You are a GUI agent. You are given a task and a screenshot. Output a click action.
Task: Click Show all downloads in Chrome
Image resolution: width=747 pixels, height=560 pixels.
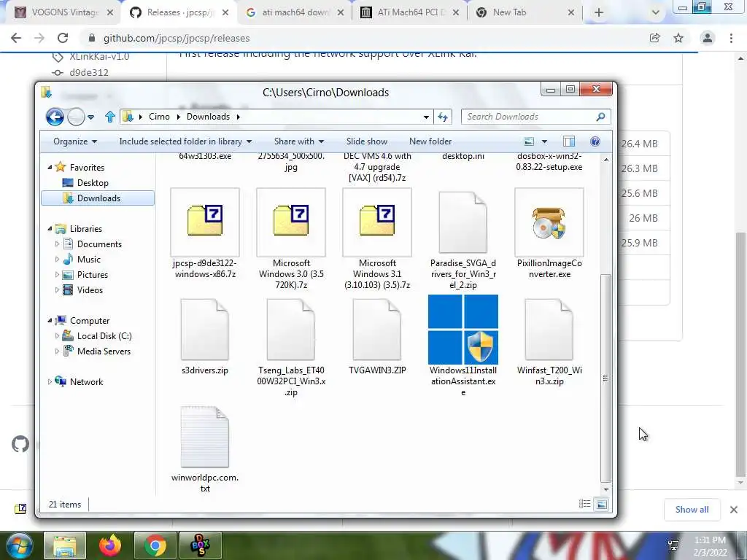click(692, 510)
